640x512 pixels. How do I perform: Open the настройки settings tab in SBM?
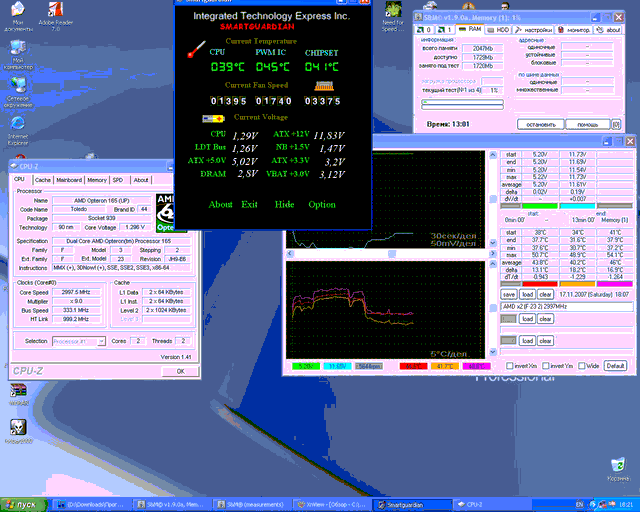click(x=533, y=30)
